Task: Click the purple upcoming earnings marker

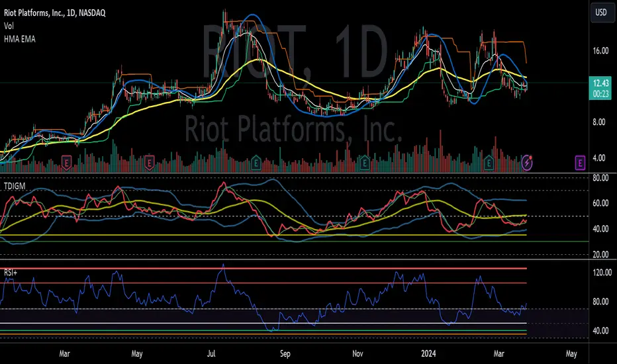Action: 580,163
